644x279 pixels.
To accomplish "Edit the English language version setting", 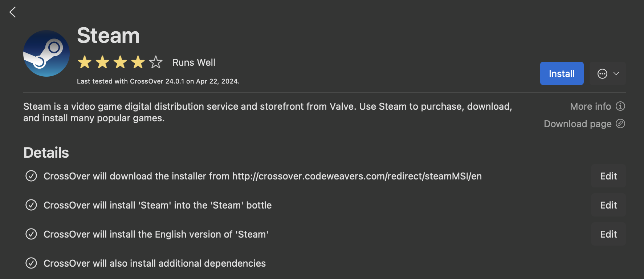I will (608, 234).
